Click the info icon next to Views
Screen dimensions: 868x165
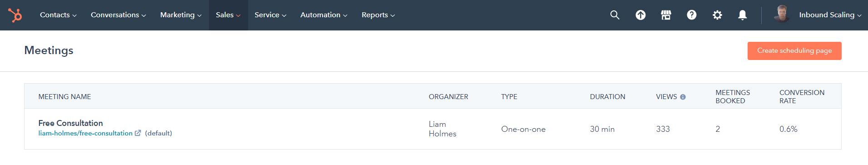[683, 97]
